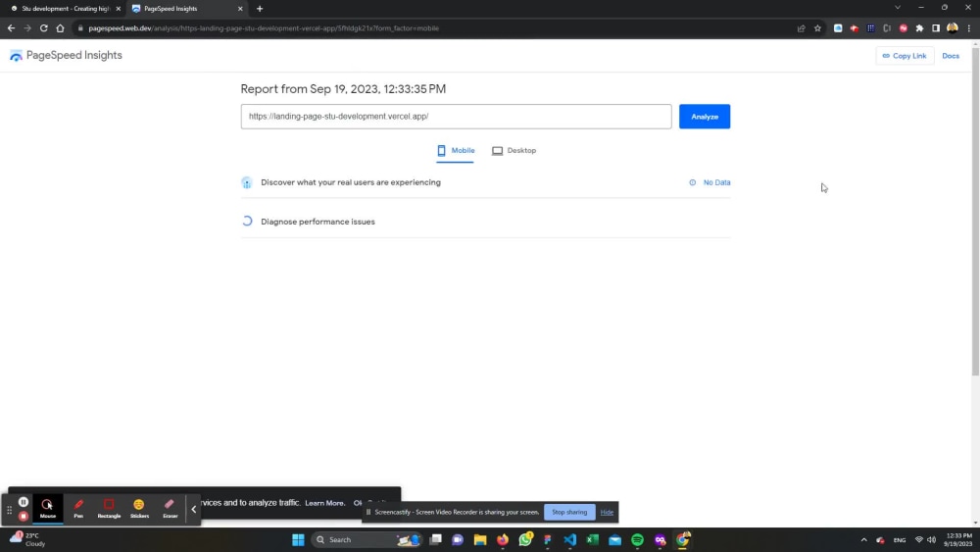This screenshot has width=980, height=552.
Task: Open the Chrome profile avatar
Action: click(953, 28)
